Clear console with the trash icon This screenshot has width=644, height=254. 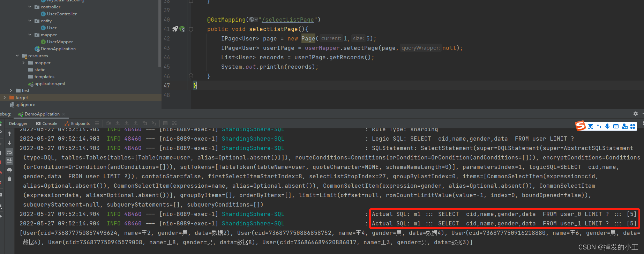pos(9,179)
